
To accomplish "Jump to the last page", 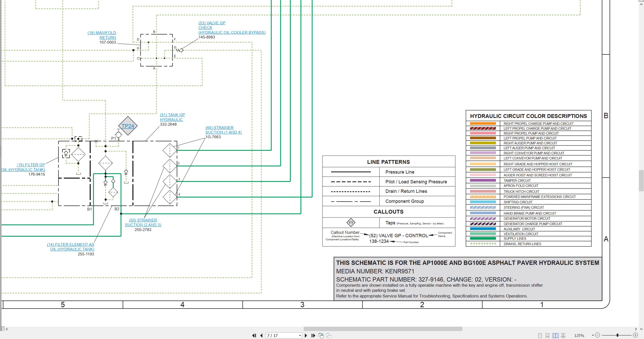I will [x=313, y=335].
